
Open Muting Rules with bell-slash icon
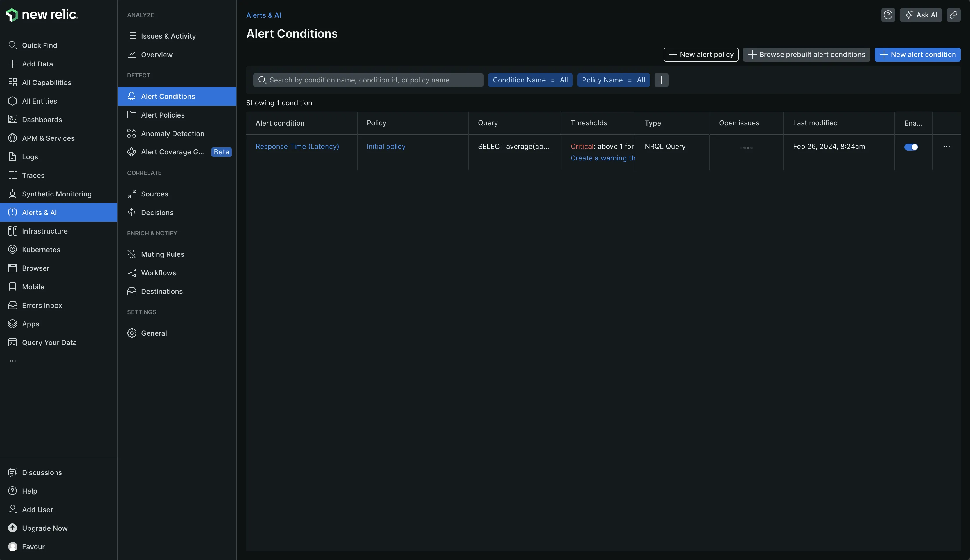click(x=162, y=254)
